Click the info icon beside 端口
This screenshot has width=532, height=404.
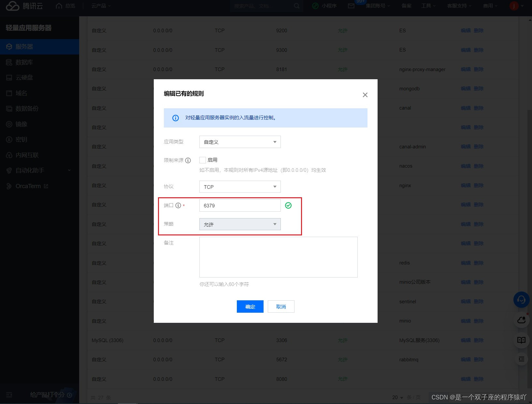coord(178,205)
